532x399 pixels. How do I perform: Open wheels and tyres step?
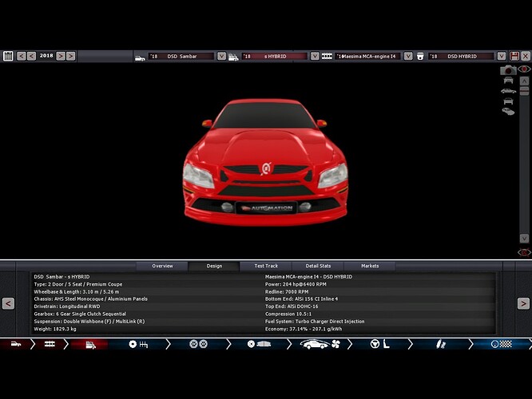click(x=198, y=344)
